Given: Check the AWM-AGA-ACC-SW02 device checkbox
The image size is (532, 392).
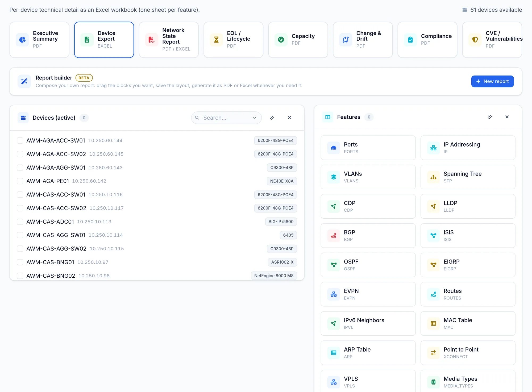Looking at the screenshot, I should tap(20, 154).
